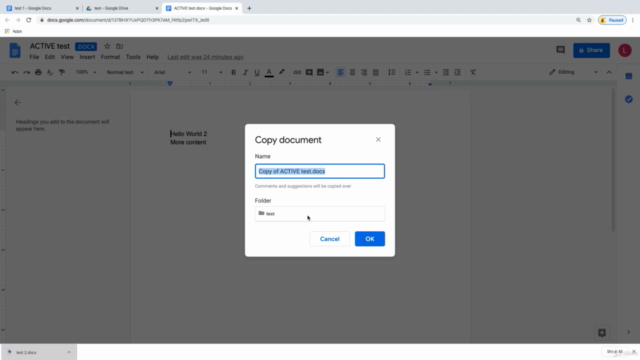
Task: Click the Undo icon in toolbar
Action: (x=15, y=72)
